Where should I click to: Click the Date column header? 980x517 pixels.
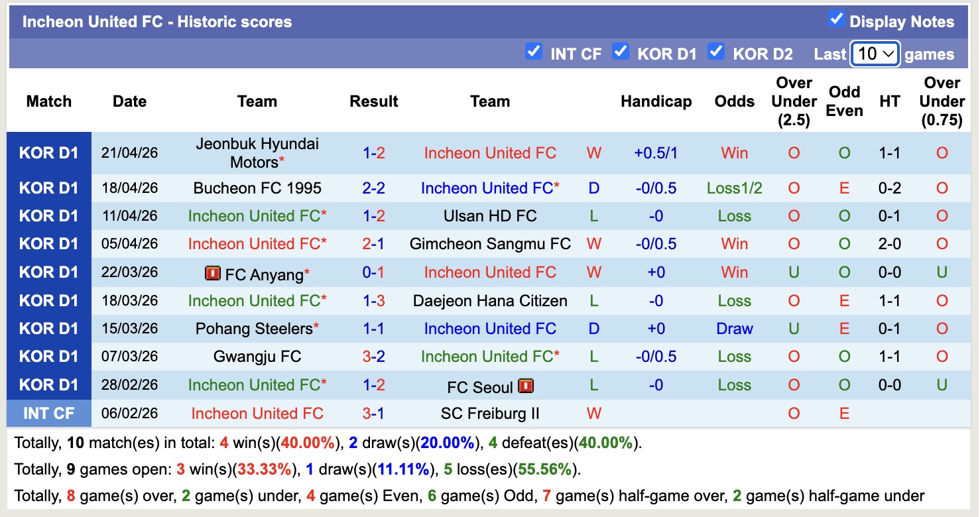[129, 101]
